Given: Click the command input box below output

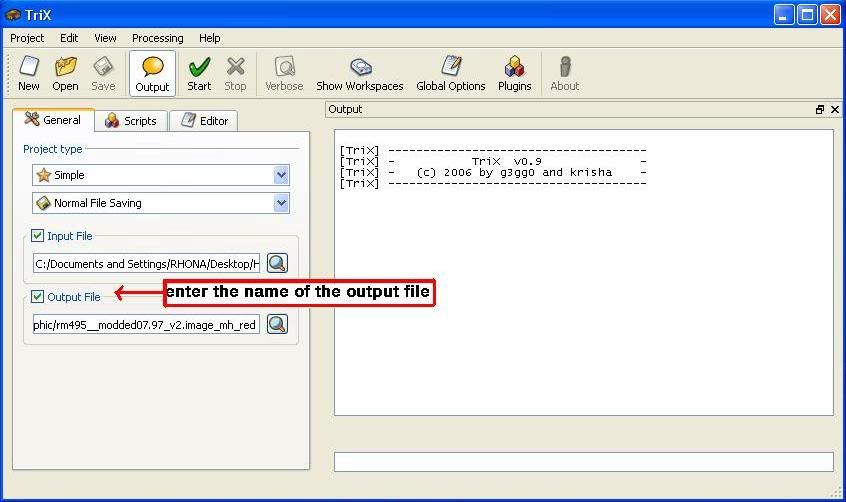Looking at the screenshot, I should click(584, 462).
